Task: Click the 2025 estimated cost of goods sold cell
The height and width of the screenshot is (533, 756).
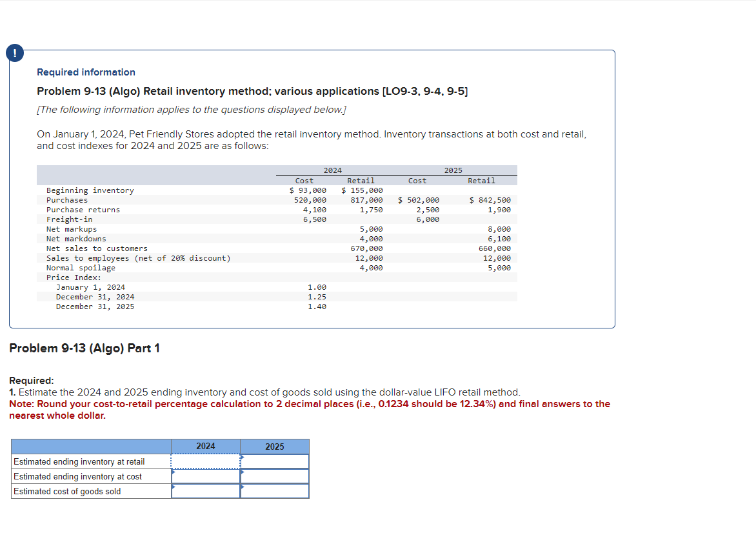Action: (x=274, y=490)
